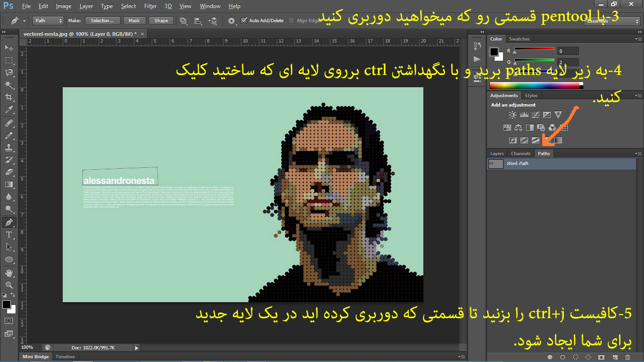This screenshot has width=644, height=362.
Task: Select the Crop tool
Action: [x=9, y=97]
